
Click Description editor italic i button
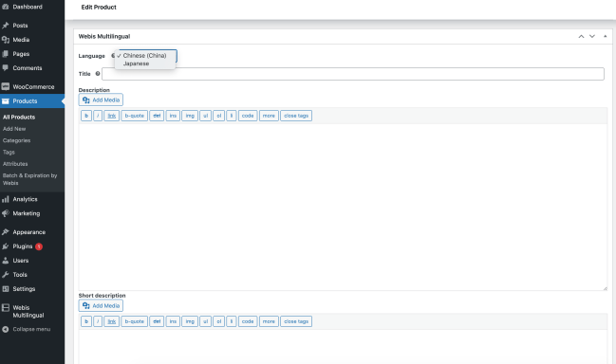(98, 116)
